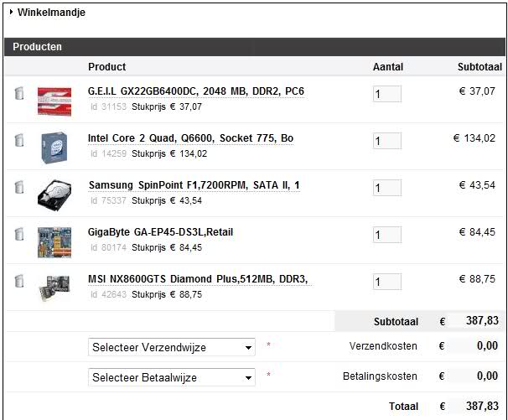508x420 pixels.
Task: Follow the Samsung SpinPoint F1 product link
Action: coord(194,185)
